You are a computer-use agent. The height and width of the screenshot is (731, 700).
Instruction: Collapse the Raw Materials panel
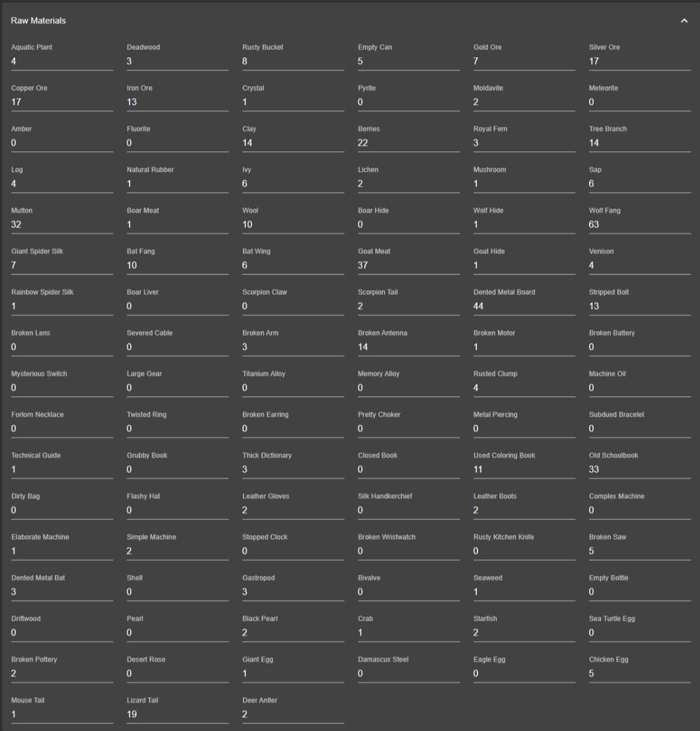pyautogui.click(x=684, y=21)
